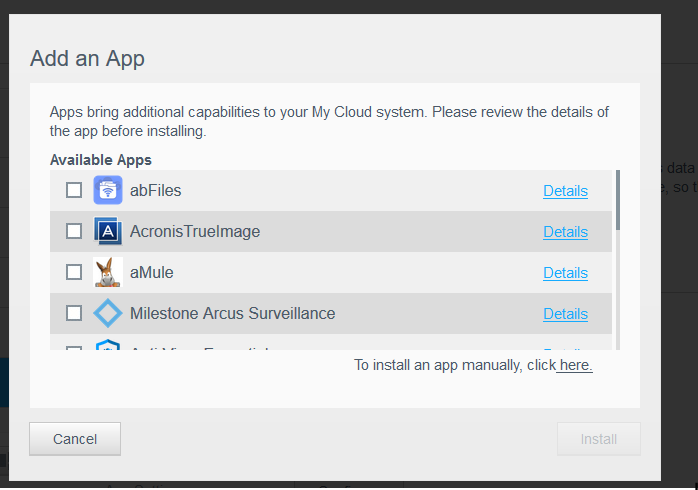Tick the aMule checkbox

74,272
